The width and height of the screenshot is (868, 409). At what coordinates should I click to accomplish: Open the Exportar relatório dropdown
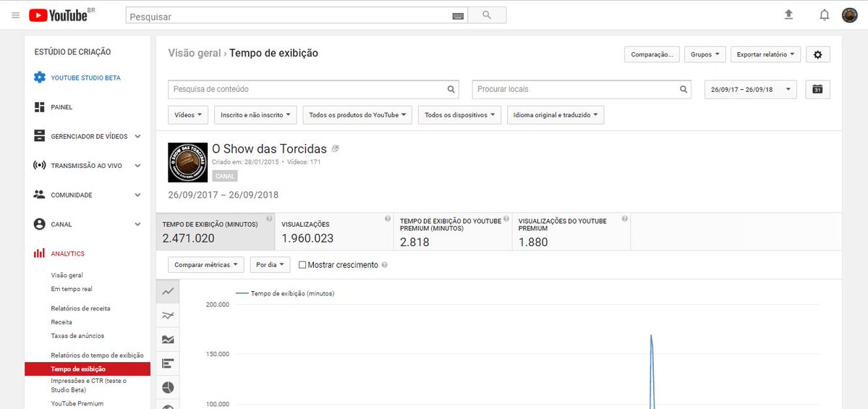(x=765, y=54)
